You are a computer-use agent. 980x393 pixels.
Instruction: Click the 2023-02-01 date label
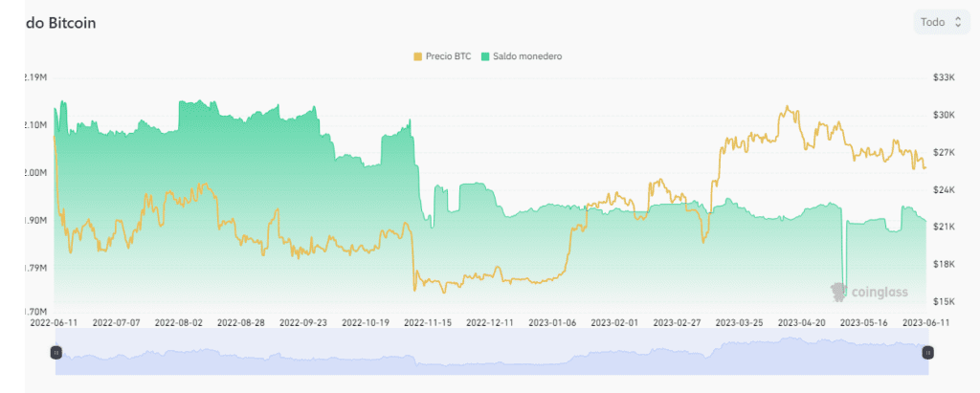tap(614, 323)
